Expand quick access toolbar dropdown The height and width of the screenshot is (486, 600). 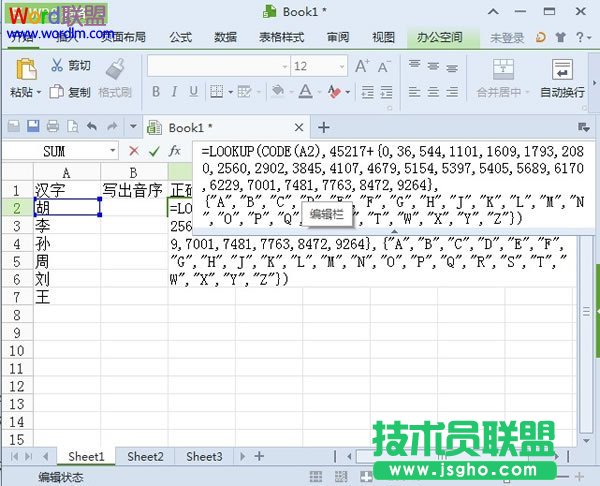click(133, 126)
